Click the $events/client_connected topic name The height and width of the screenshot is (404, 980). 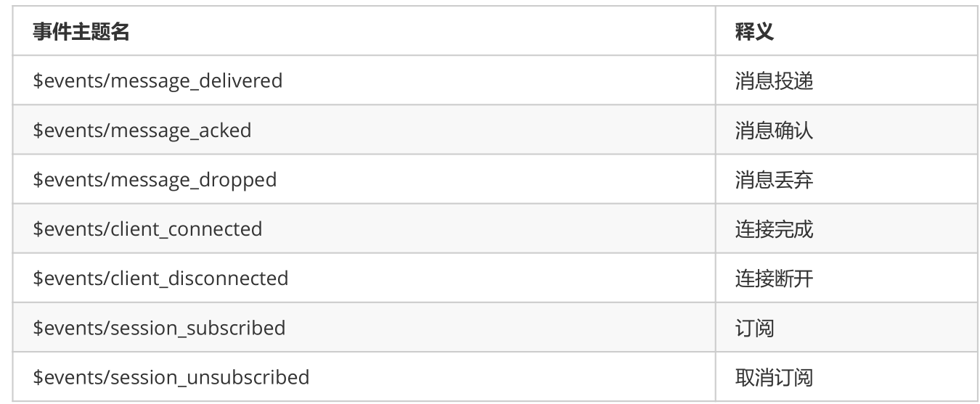coord(147,229)
